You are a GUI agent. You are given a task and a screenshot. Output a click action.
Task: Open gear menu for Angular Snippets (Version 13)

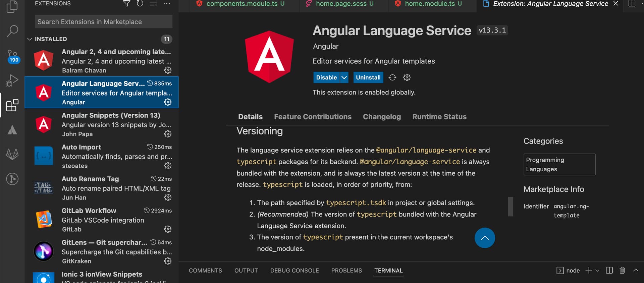168,134
